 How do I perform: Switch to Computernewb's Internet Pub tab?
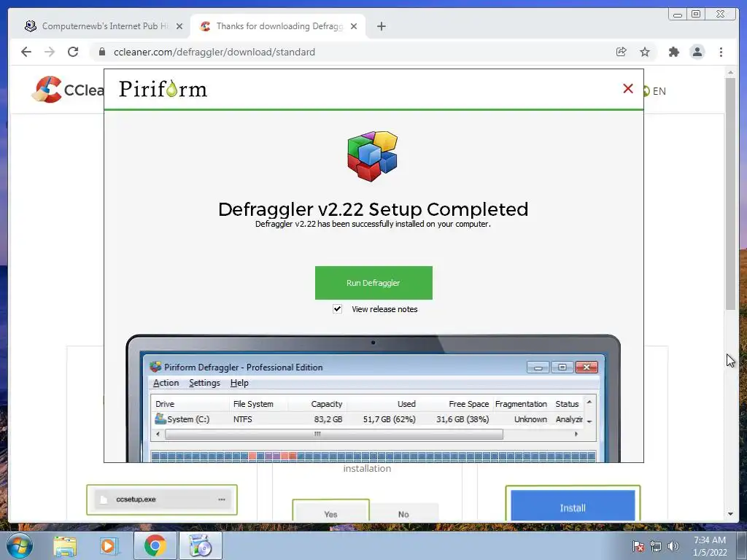coord(104,26)
